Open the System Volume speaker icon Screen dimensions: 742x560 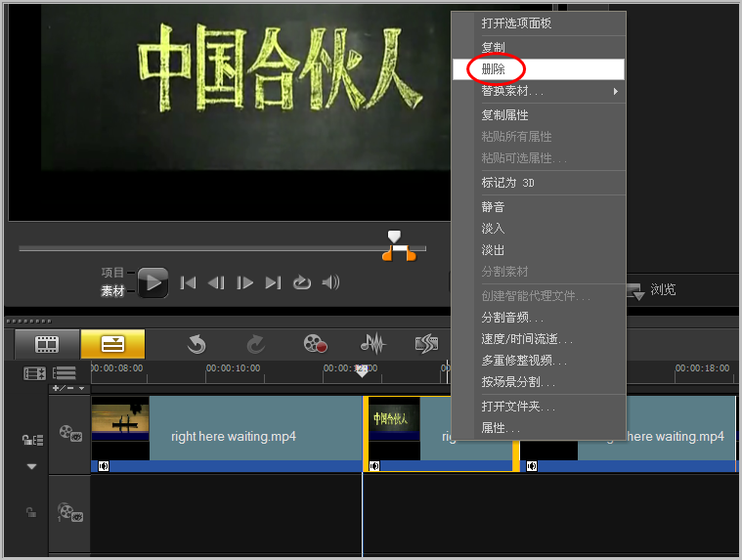tap(330, 282)
